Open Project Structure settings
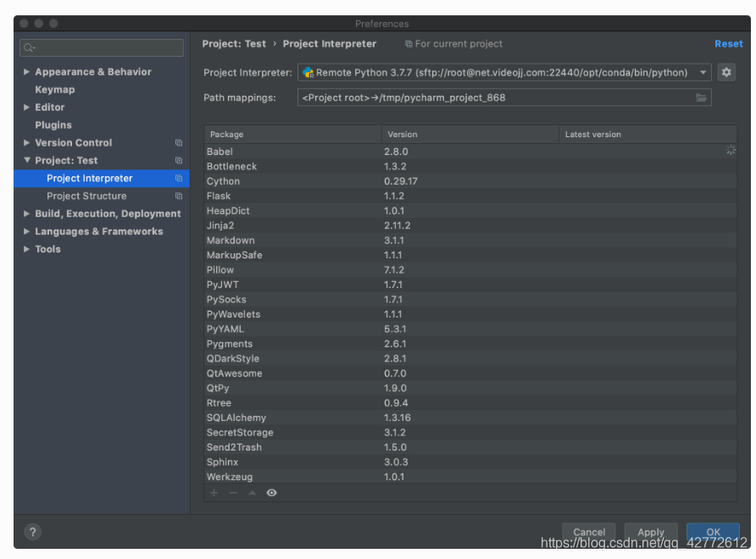Screen dimensions: 756x559 tap(86, 196)
